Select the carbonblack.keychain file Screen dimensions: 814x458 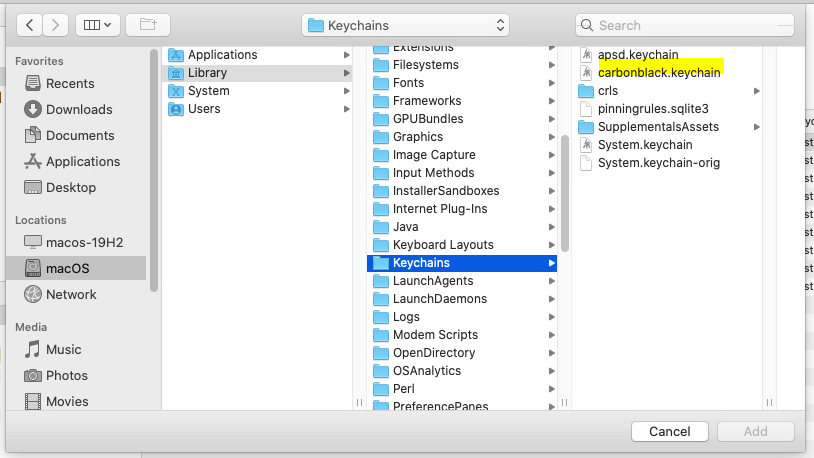coord(658,72)
